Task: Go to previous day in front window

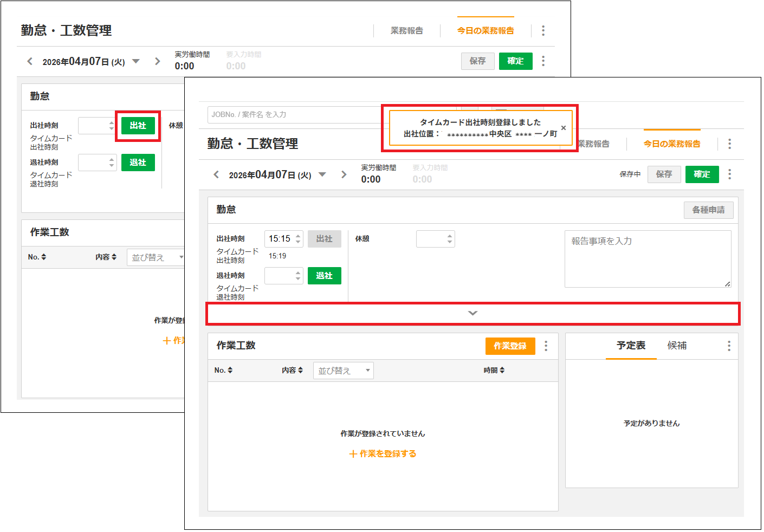Action: 216,174
